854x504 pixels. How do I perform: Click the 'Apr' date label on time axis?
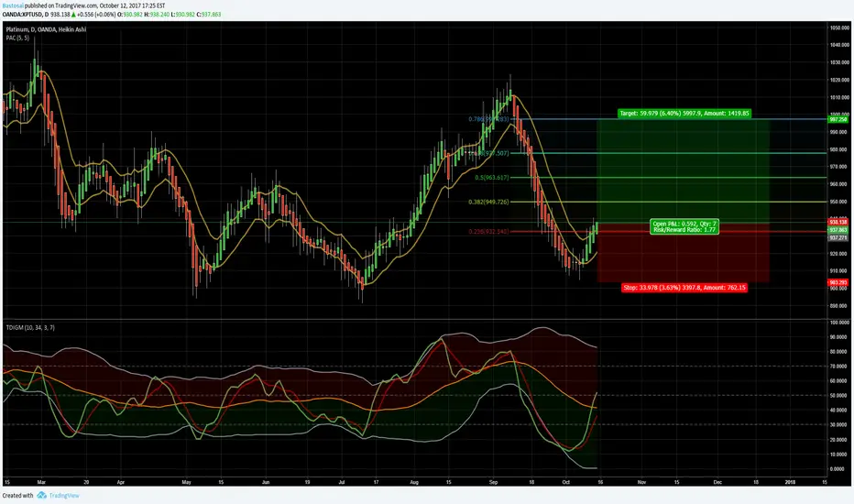click(120, 482)
